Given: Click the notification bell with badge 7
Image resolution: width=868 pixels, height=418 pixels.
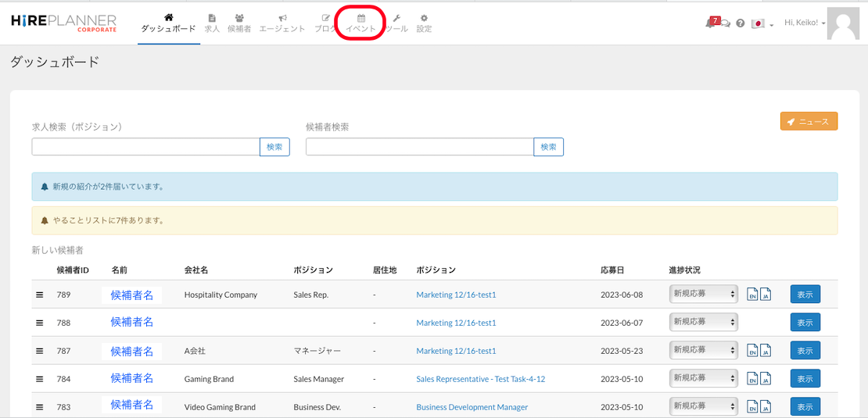Looking at the screenshot, I should click(712, 23).
